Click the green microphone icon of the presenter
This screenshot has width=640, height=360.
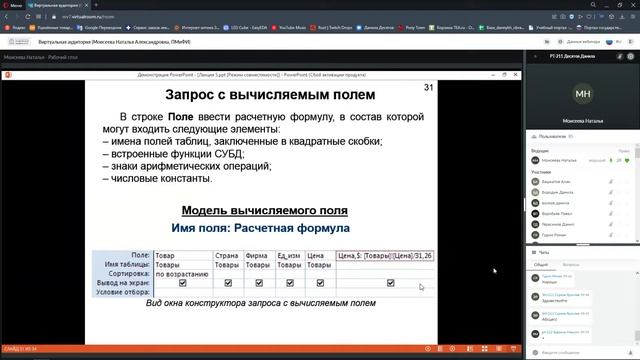point(611,160)
